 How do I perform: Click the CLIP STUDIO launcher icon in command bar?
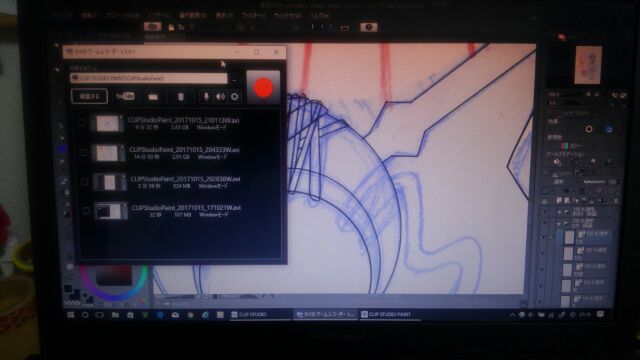click(x=153, y=27)
